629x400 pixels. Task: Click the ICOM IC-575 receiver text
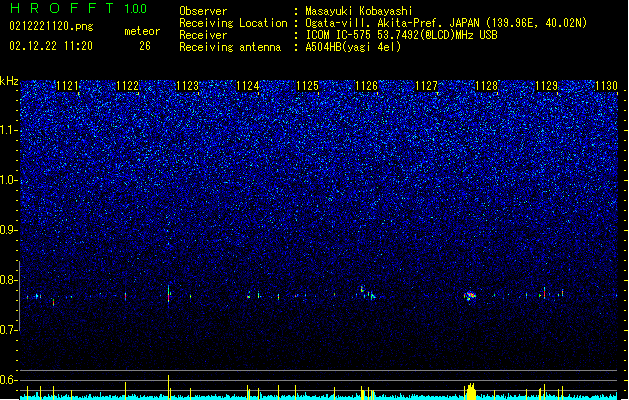(401, 35)
